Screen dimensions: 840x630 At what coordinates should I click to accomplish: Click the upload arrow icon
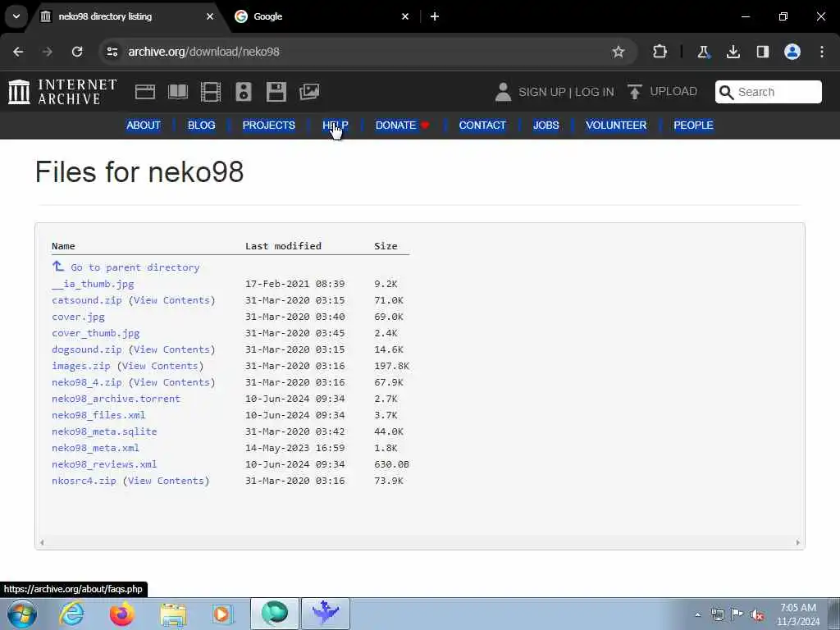tap(634, 92)
